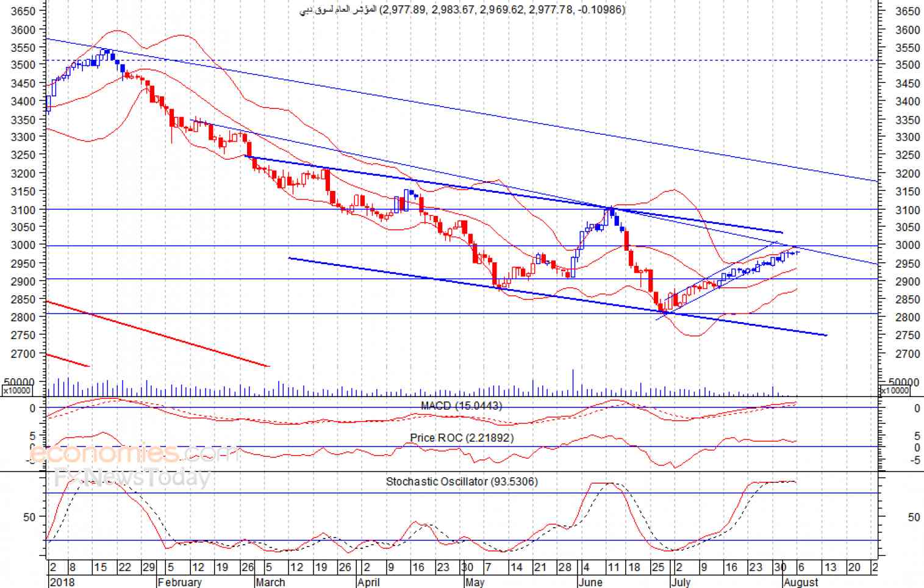Screen dimensions: 924x588
Task: Click the -5 value on right Price ROC axis
Action: coord(915,460)
